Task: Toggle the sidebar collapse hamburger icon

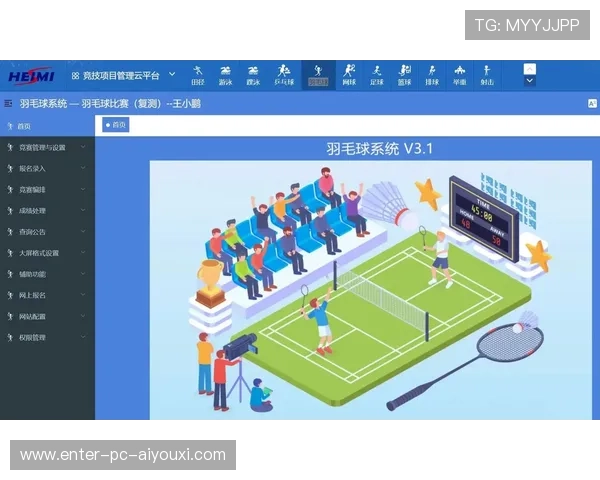Action: point(9,103)
